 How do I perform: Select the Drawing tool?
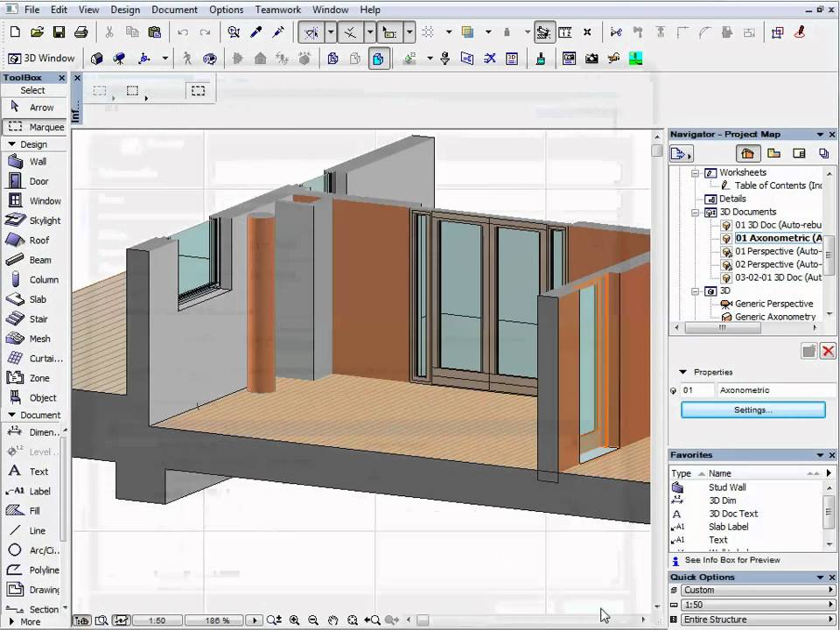pyautogui.click(x=32, y=589)
